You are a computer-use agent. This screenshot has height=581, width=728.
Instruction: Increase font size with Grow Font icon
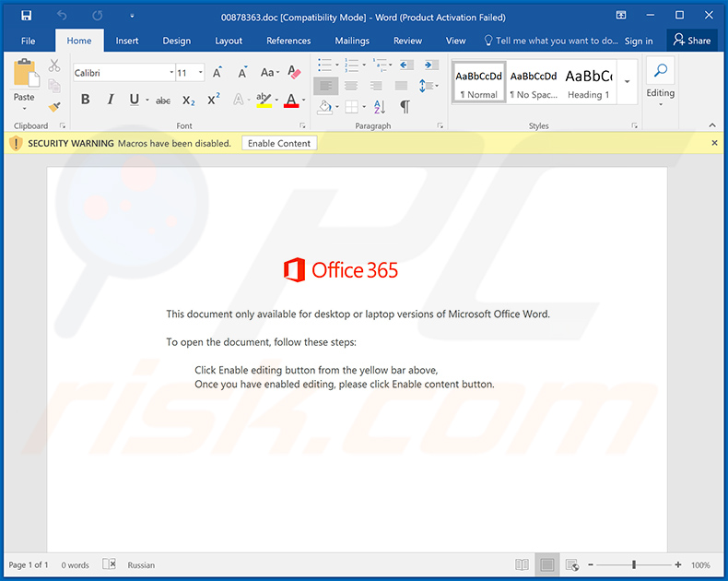pyautogui.click(x=217, y=73)
